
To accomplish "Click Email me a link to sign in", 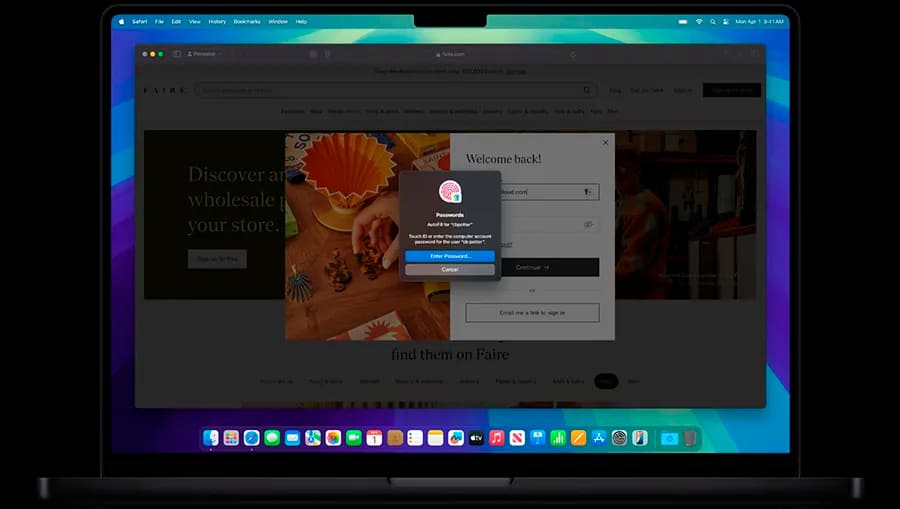I will coord(532,313).
